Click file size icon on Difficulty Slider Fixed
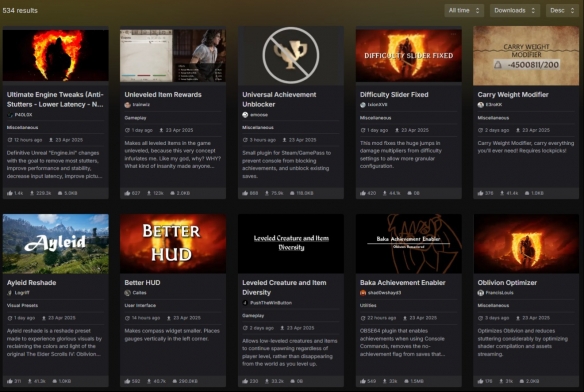The width and height of the screenshot is (584, 392). [x=410, y=193]
